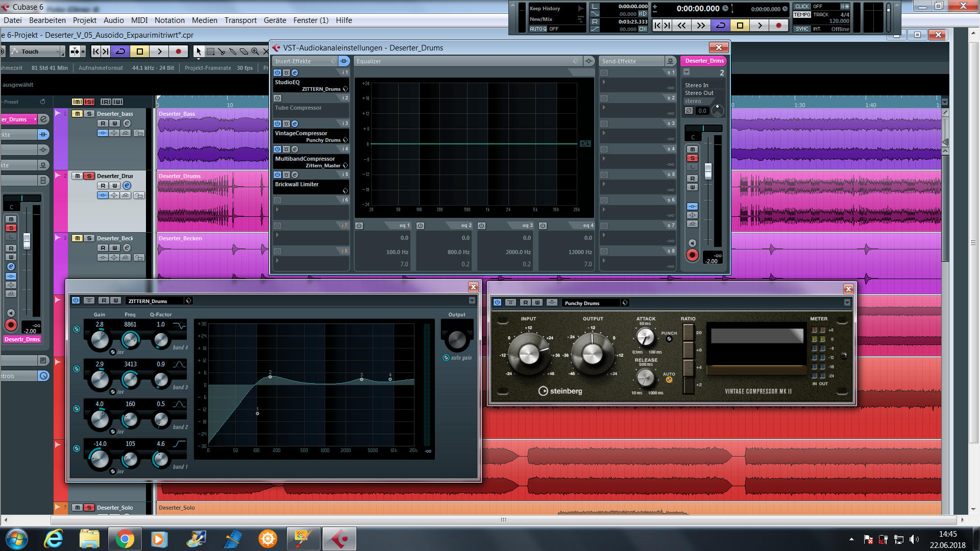980x551 pixels.
Task: Adjust volume fader in channel settings strip
Action: (708, 171)
